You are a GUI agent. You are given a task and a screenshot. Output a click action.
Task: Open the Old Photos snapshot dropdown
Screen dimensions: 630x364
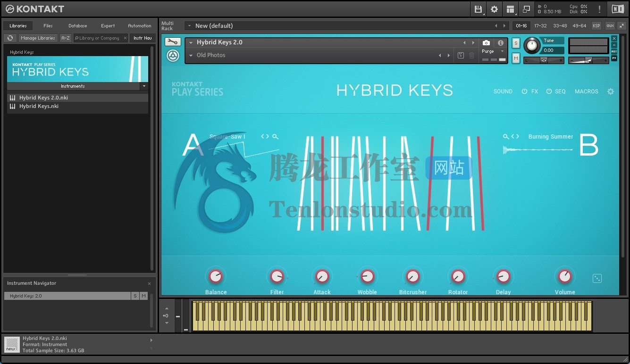[x=191, y=55]
